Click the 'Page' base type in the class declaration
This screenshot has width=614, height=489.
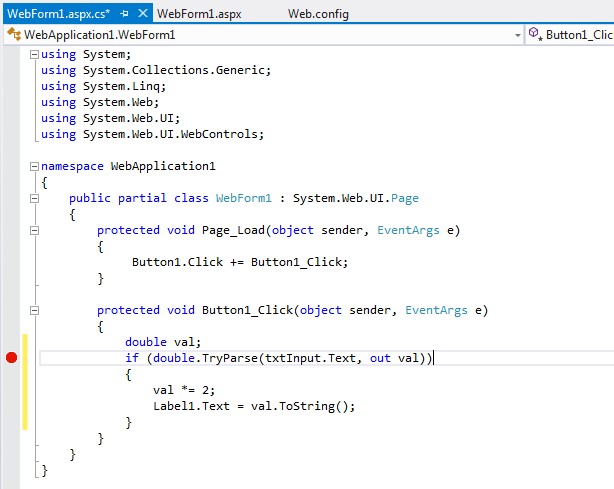tap(405, 198)
